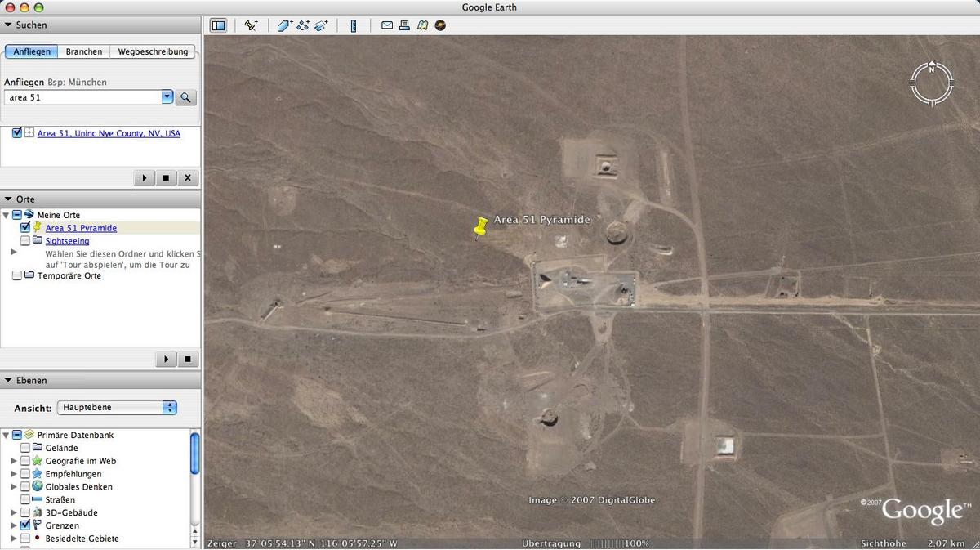
Task: Disable the Grenzen layer checkbox
Action: [x=25, y=525]
